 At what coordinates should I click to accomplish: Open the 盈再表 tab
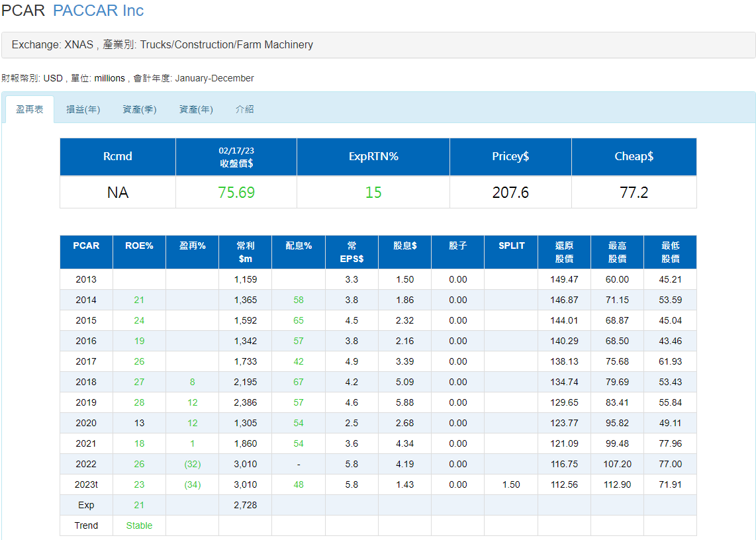(30, 109)
